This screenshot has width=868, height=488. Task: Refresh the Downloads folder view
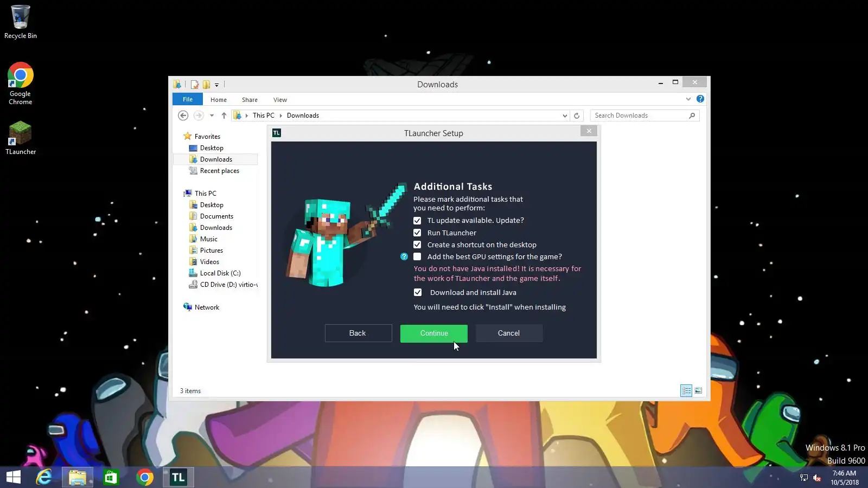click(577, 115)
